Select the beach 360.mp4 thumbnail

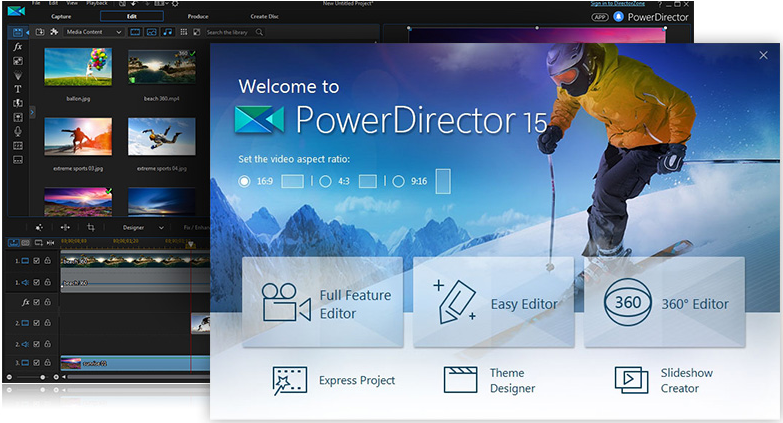click(161, 67)
